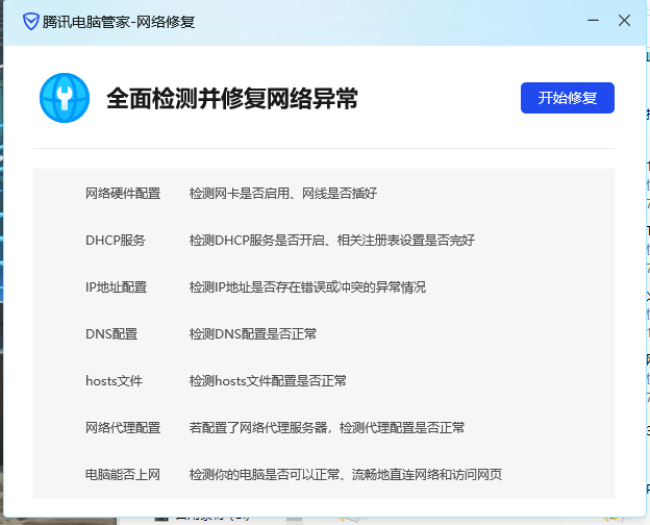The width and height of the screenshot is (650, 525).
Task: Select the IP地址配置 item
Action: 116,287
